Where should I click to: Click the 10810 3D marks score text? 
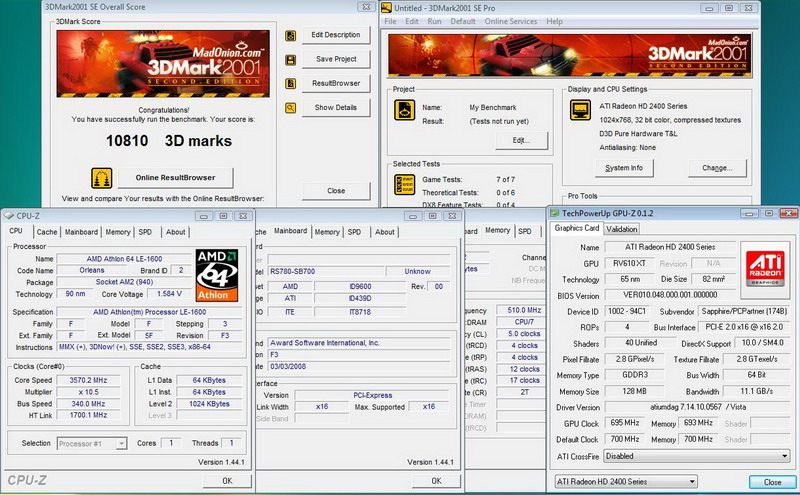tap(169, 141)
